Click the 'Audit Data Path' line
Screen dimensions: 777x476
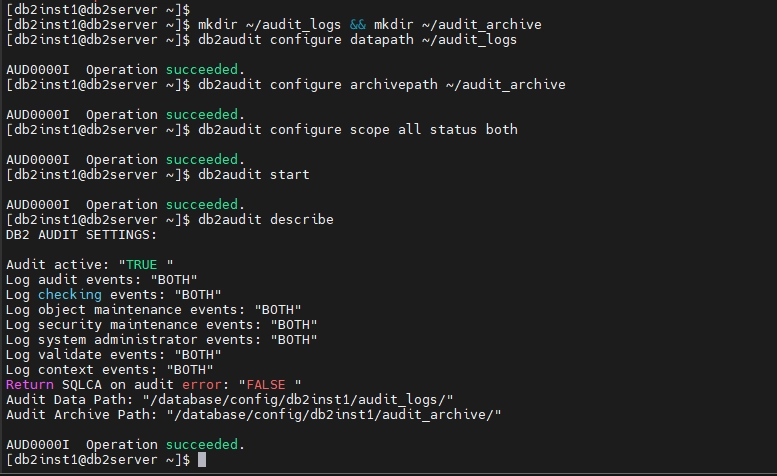(x=229, y=400)
